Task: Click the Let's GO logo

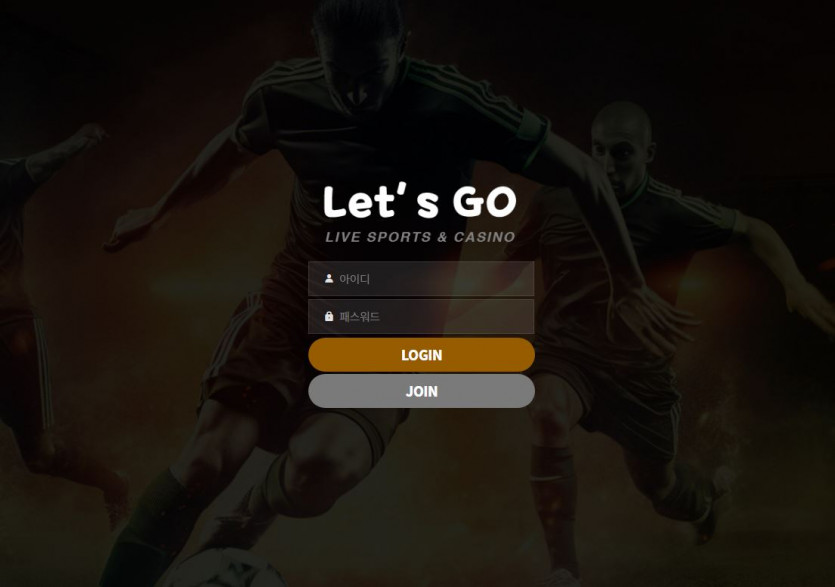Action: pos(420,201)
